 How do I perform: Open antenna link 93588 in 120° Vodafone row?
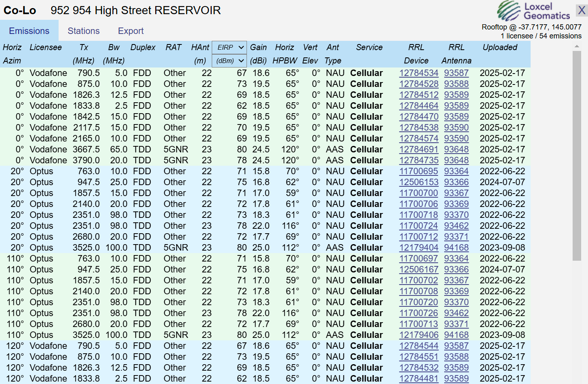coord(456,357)
